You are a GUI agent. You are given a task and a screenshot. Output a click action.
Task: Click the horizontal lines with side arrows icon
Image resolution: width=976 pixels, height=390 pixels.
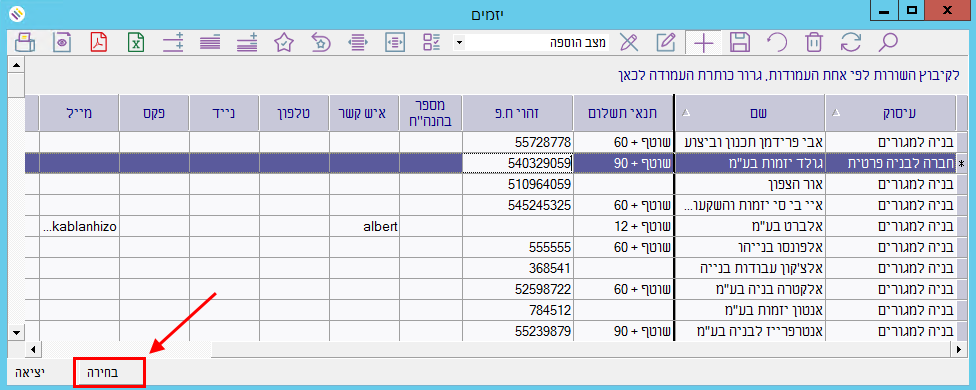(357, 43)
